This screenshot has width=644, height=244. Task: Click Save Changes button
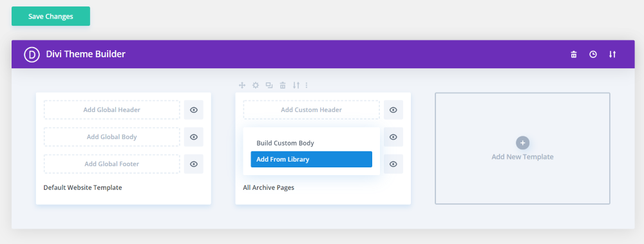50,17
